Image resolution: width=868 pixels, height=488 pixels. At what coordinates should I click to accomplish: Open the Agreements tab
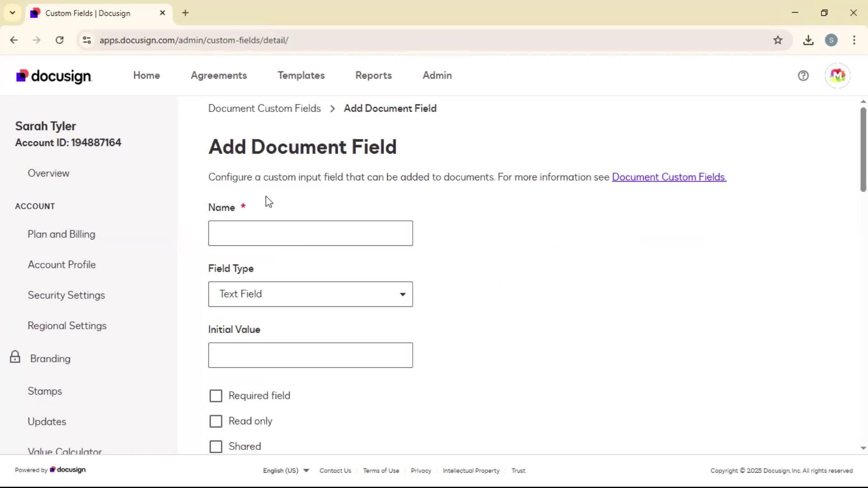pos(219,75)
